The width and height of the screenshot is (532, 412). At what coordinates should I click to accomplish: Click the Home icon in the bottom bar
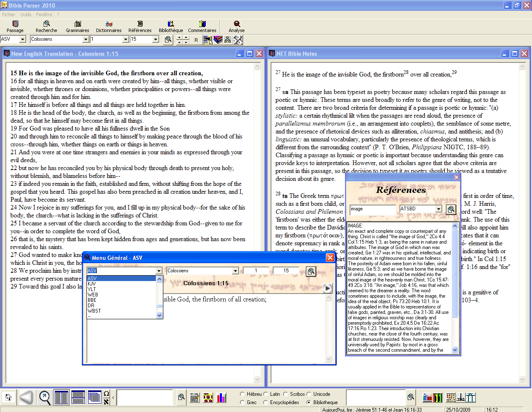tap(8, 397)
